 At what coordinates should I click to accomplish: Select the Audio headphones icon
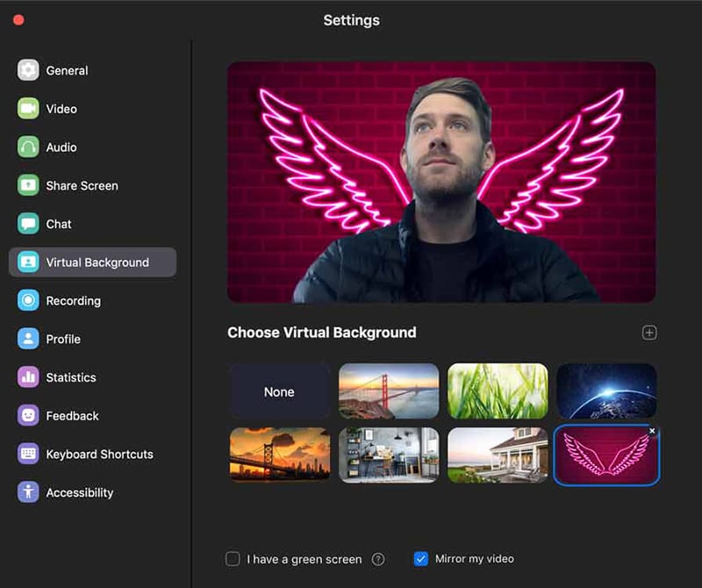(28, 147)
